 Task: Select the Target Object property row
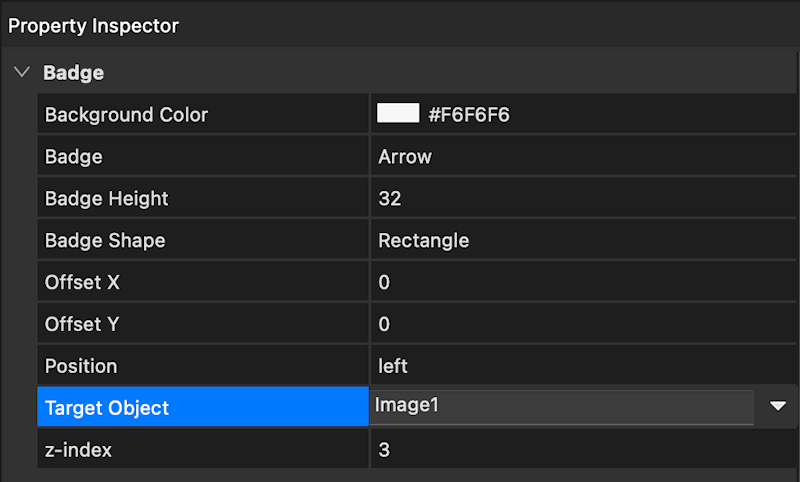[x=202, y=408]
